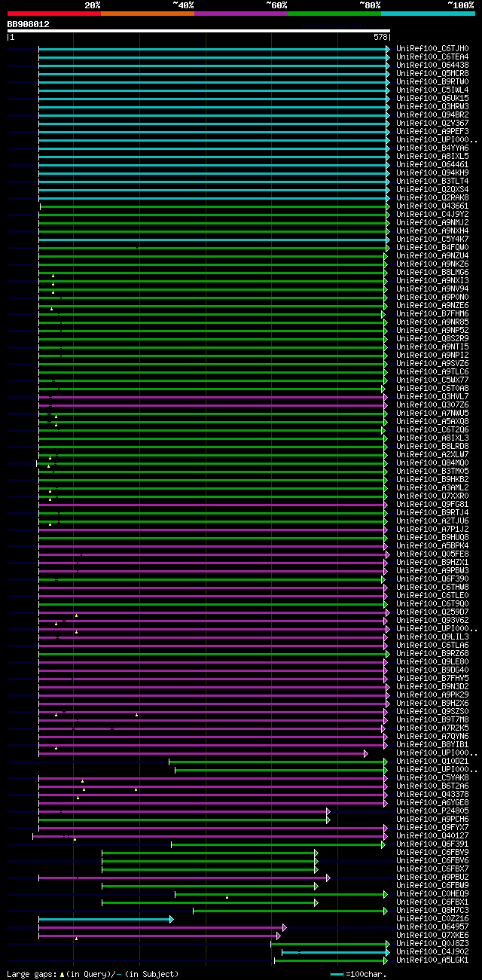This screenshot has width=482, height=980.
Task: Select the UniRef100_O64461 label
Action: point(432,164)
